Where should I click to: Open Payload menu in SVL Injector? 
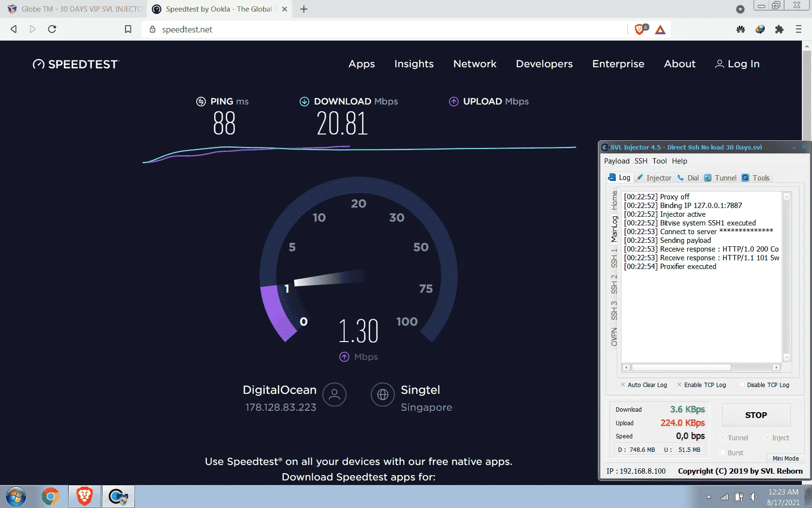pos(617,161)
